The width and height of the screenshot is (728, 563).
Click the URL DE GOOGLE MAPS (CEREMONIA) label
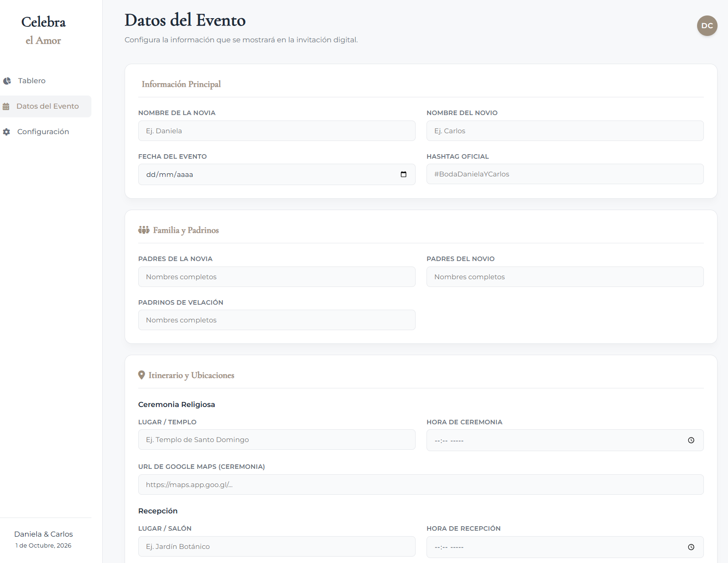(x=201, y=467)
